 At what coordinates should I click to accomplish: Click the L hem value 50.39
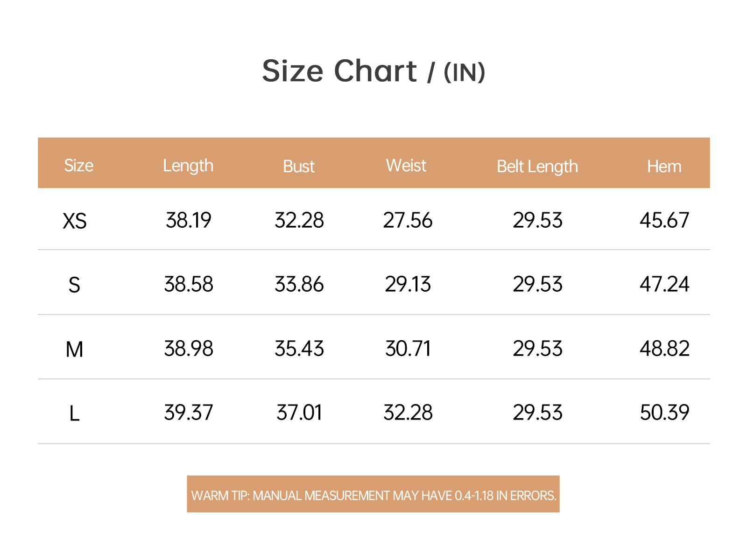click(664, 413)
